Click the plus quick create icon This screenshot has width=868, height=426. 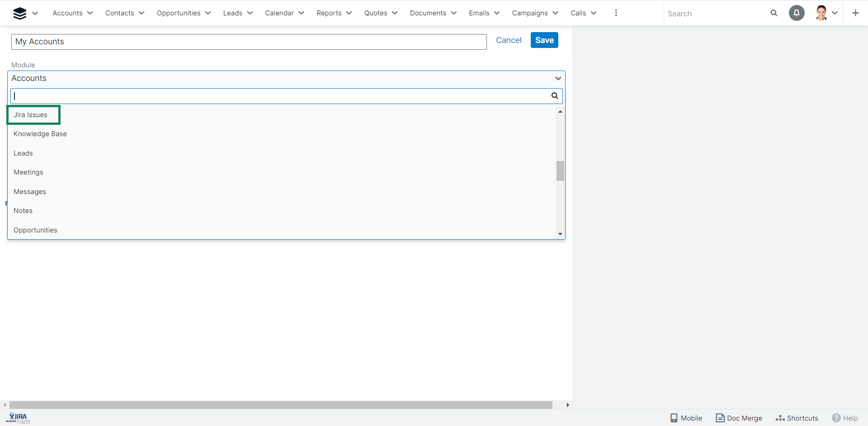[855, 13]
